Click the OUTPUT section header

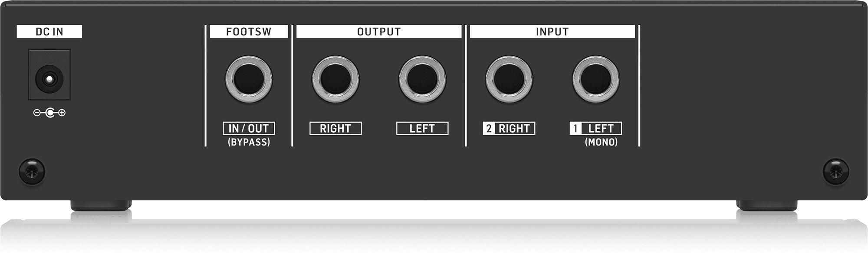[x=378, y=32]
